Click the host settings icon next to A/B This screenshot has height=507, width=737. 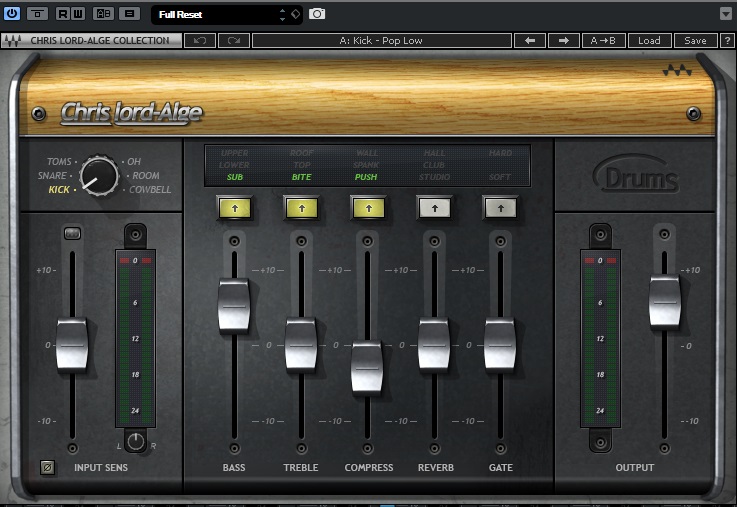(130, 14)
